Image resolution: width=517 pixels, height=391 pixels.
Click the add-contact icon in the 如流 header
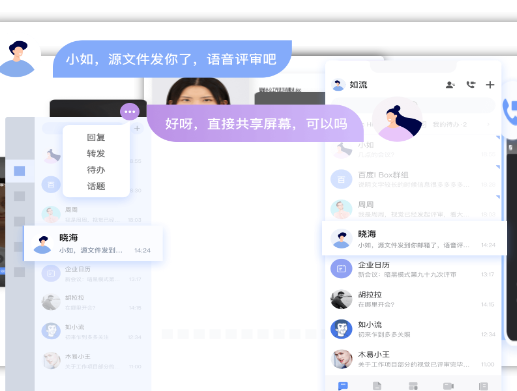point(450,85)
